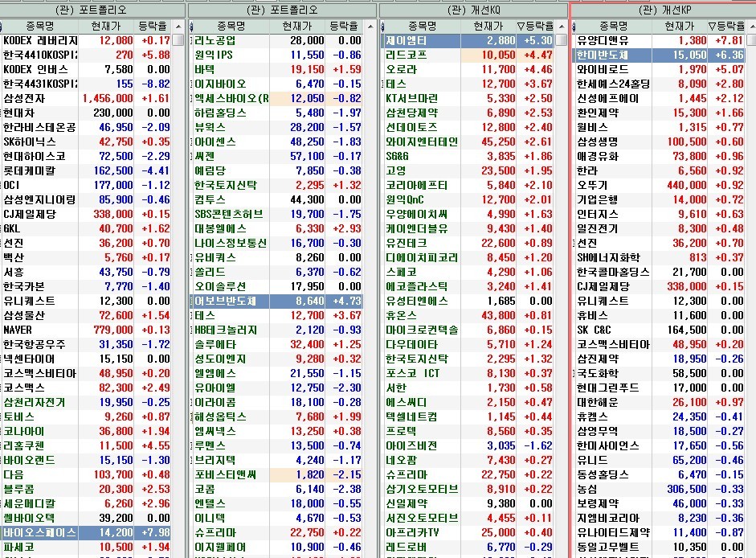
Task: Click scroll-up arrow in the 개선KQ panel
Action: (562, 26)
